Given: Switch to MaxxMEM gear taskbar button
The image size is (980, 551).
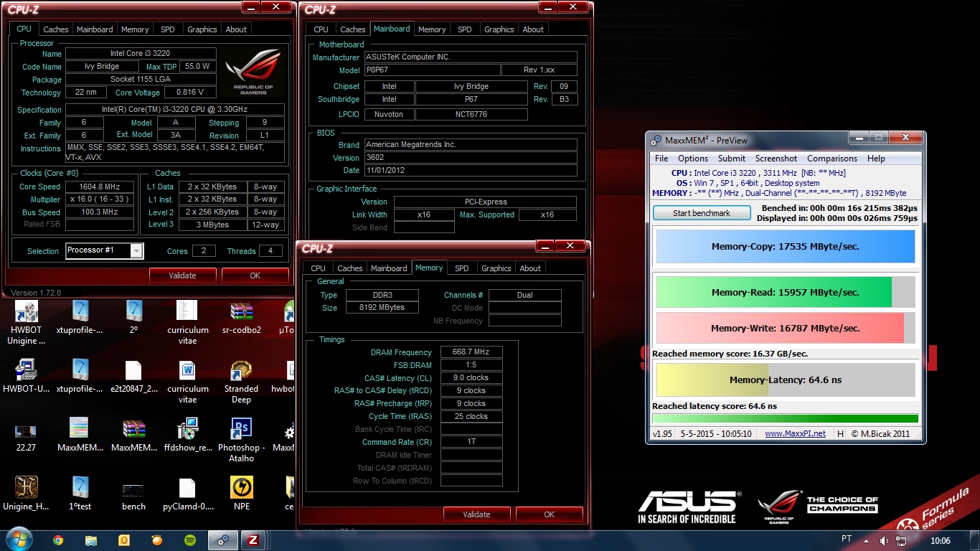Looking at the screenshot, I should click(223, 540).
